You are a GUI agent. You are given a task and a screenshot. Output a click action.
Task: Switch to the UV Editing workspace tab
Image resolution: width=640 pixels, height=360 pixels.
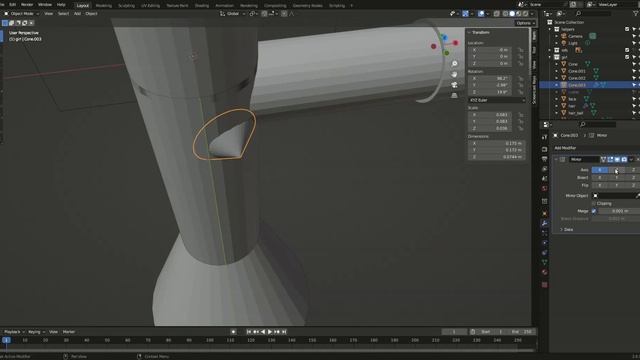(150, 6)
